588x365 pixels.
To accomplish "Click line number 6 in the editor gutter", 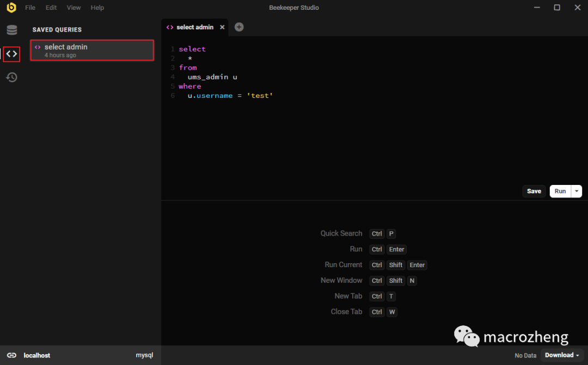I will (x=173, y=96).
